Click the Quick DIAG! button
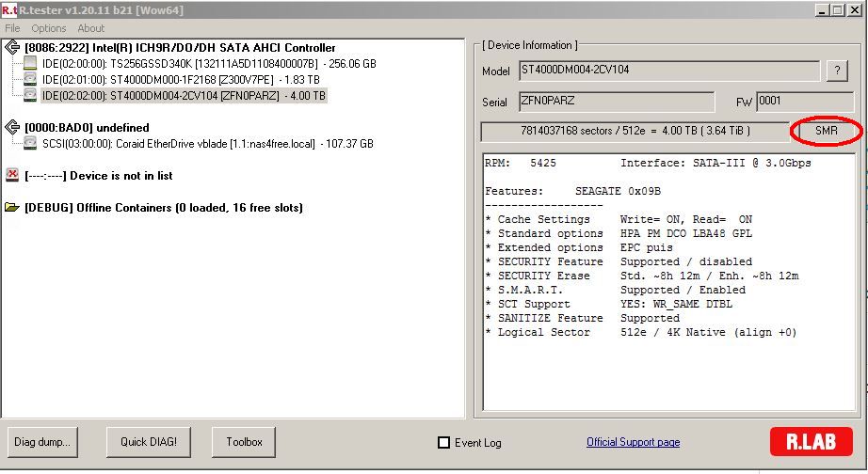This screenshot has height=474, width=868. coord(149,442)
